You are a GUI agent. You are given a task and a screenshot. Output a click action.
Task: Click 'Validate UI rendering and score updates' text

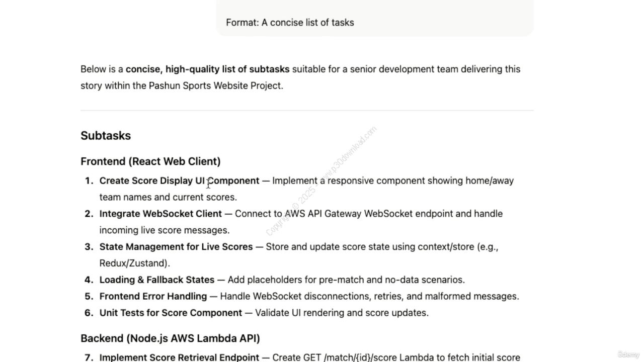[342, 313]
